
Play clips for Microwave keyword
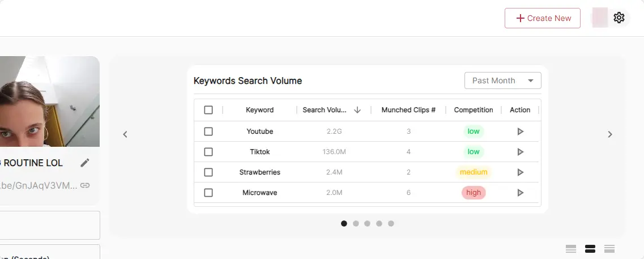[521, 192]
